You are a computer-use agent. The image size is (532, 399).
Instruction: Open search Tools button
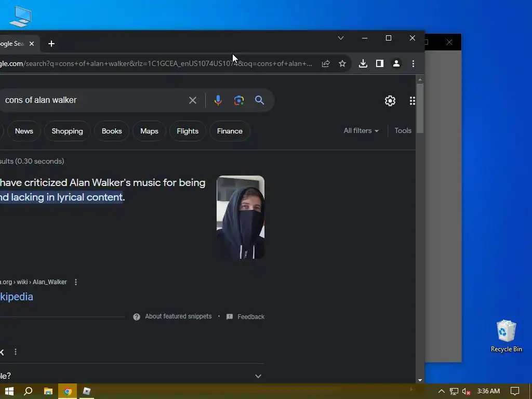(403, 130)
